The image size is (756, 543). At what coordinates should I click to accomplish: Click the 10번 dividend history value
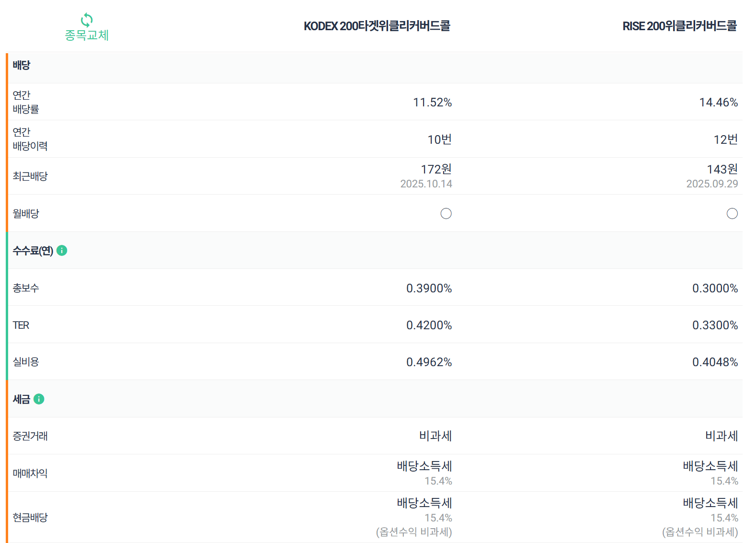pos(440,139)
